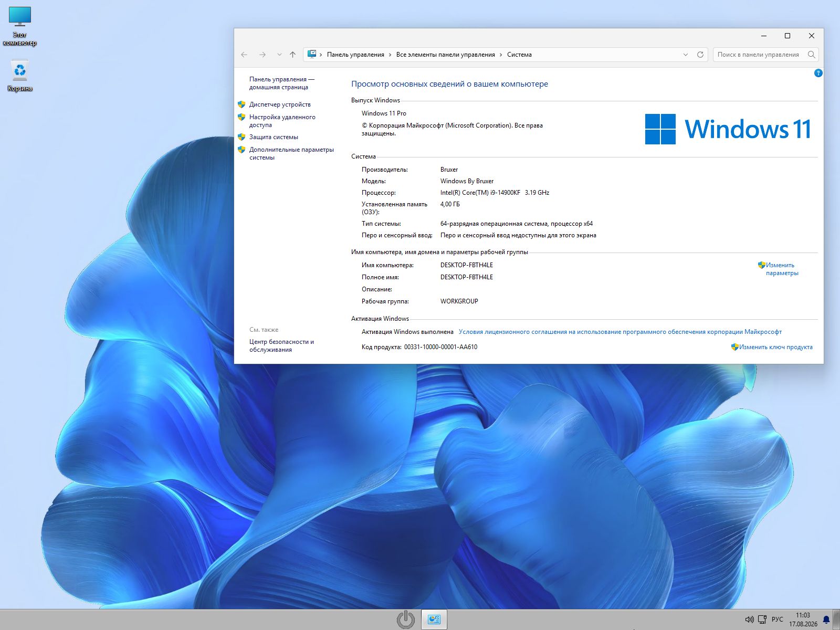
Task: Maximize the Система window
Action: point(787,36)
